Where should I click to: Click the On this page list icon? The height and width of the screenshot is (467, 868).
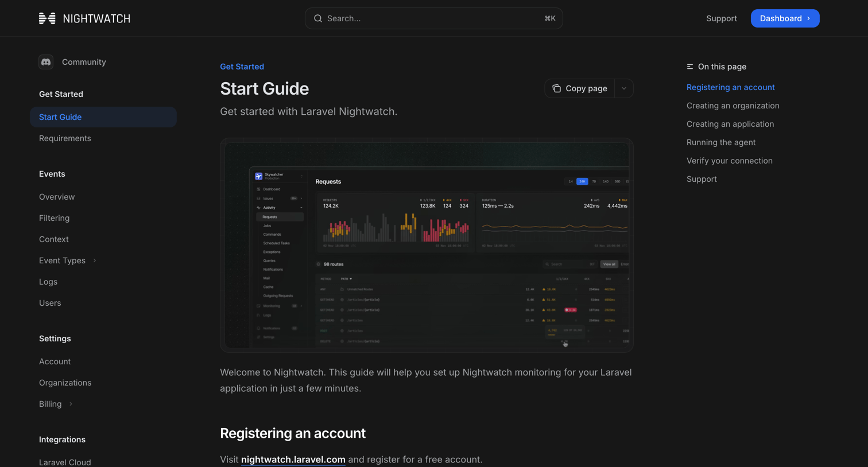click(690, 67)
